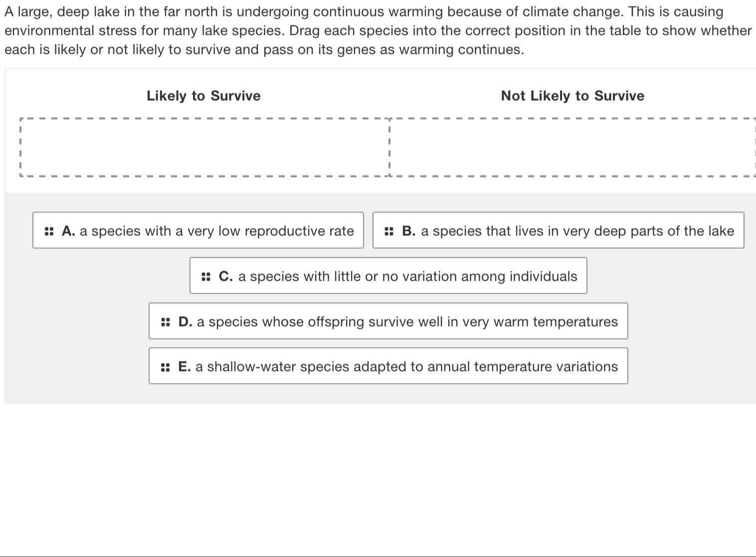This screenshot has height=557, width=756.
Task: Select the 'little or no variation' answer text
Action: [407, 277]
